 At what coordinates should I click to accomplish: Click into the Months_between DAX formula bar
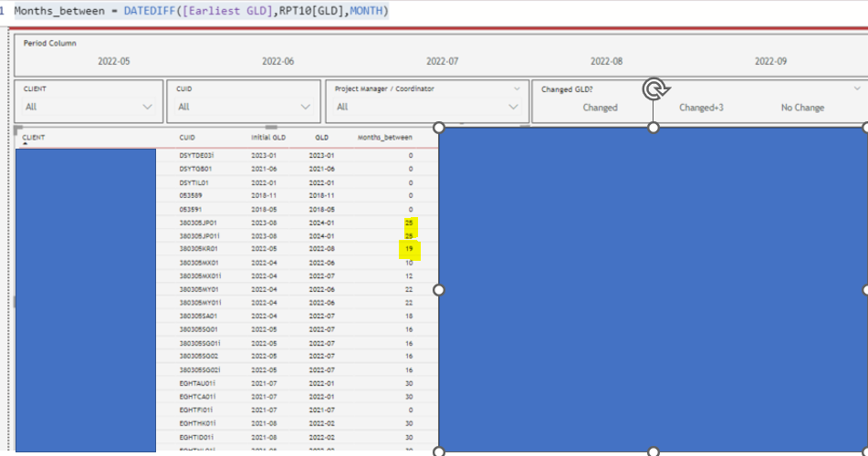point(202,11)
